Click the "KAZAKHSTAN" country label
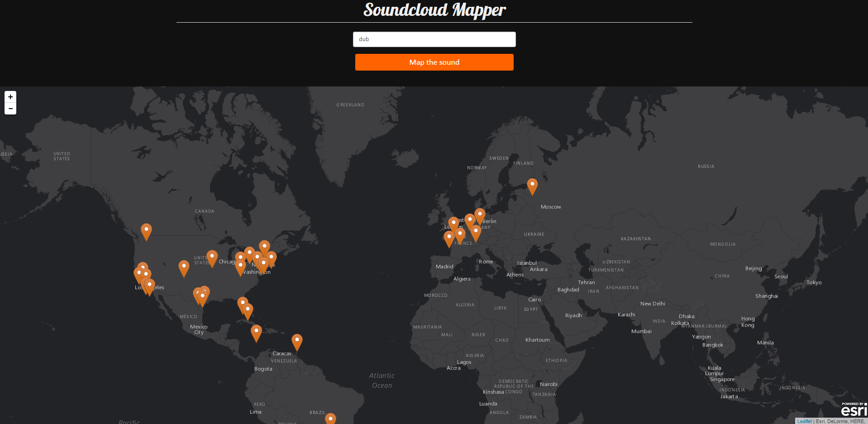The width and height of the screenshot is (868, 424). click(636, 239)
